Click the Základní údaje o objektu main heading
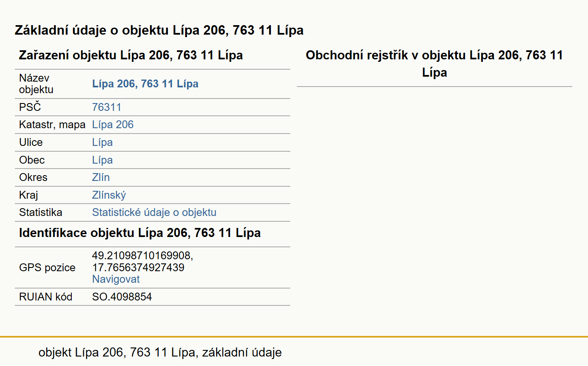Image resolution: width=588 pixels, height=366 pixels. coord(159,30)
